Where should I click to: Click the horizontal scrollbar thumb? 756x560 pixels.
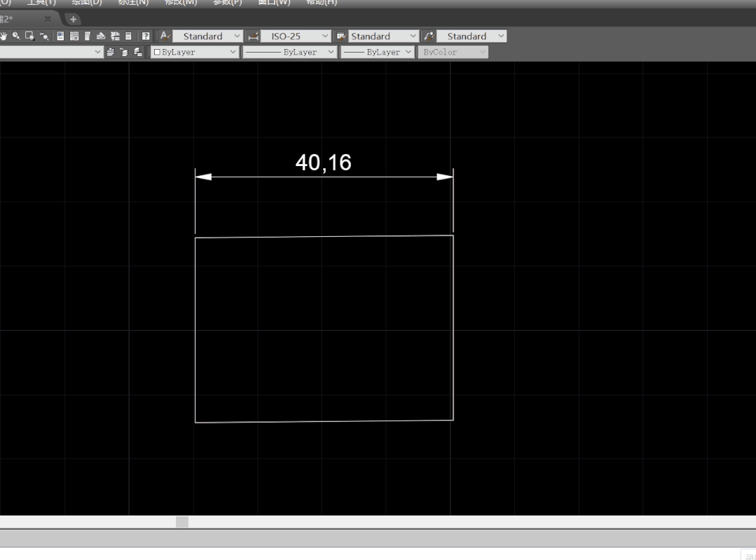(x=181, y=521)
